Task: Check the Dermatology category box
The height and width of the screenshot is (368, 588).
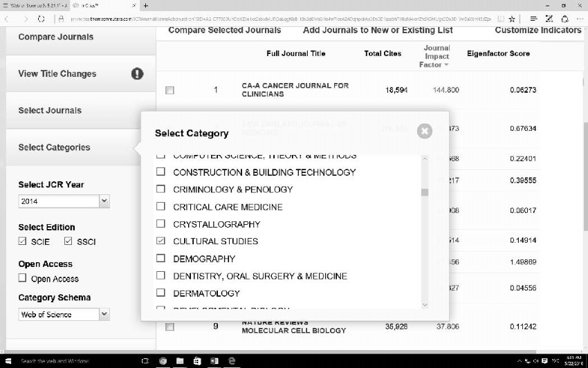Action: (160, 292)
